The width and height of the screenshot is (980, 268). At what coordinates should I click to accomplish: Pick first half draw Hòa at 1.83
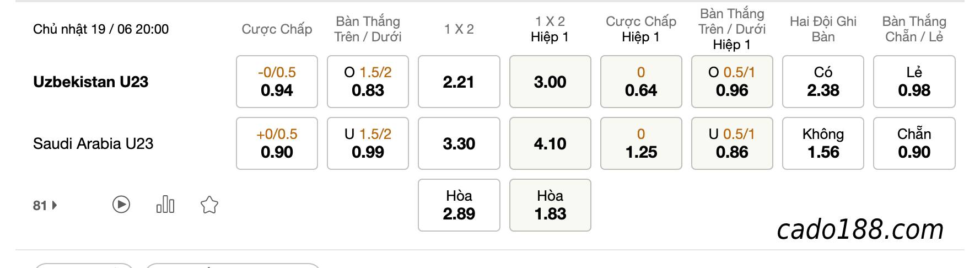(550, 205)
